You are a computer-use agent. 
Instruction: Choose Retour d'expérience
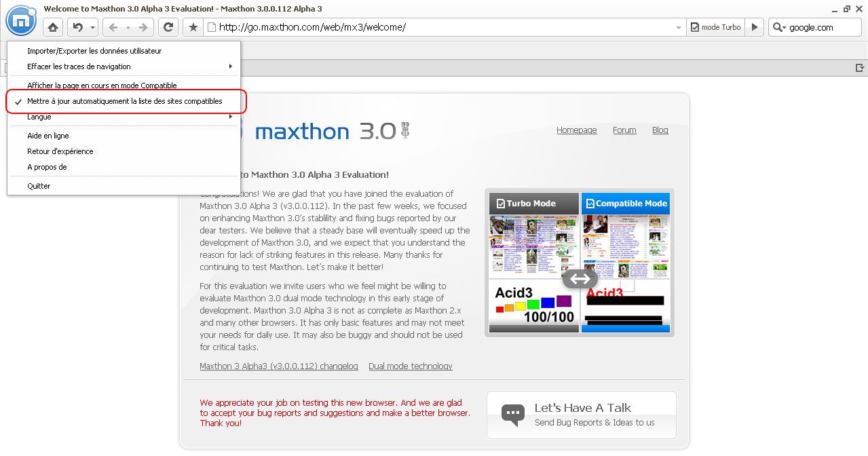click(124, 151)
